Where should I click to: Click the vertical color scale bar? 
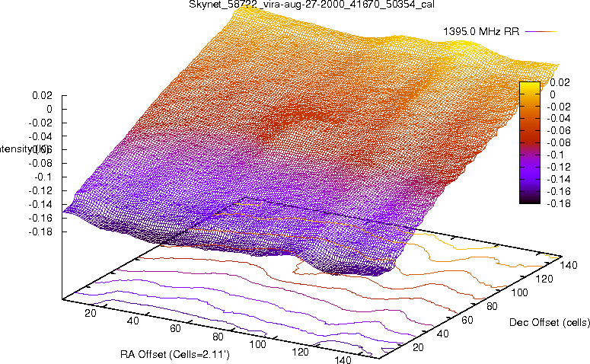(529, 142)
